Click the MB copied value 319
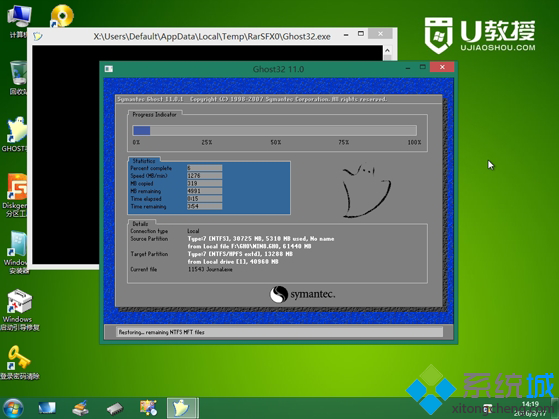Image resolution: width=559 pixels, height=419 pixels. (x=205, y=183)
